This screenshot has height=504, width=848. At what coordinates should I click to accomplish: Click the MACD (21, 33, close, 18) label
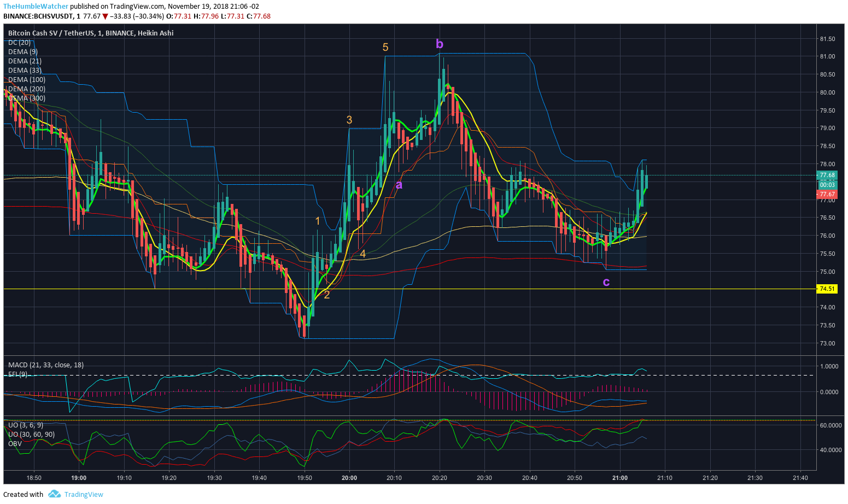point(46,365)
